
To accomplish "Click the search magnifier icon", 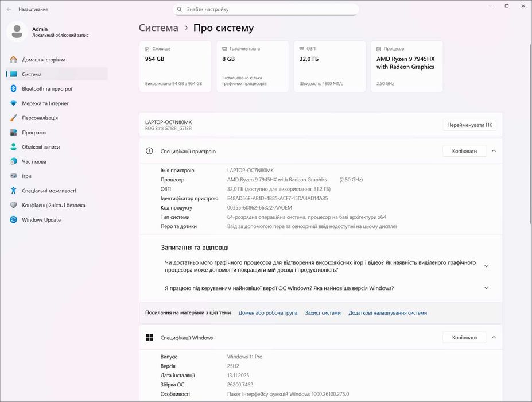I will [x=180, y=10].
